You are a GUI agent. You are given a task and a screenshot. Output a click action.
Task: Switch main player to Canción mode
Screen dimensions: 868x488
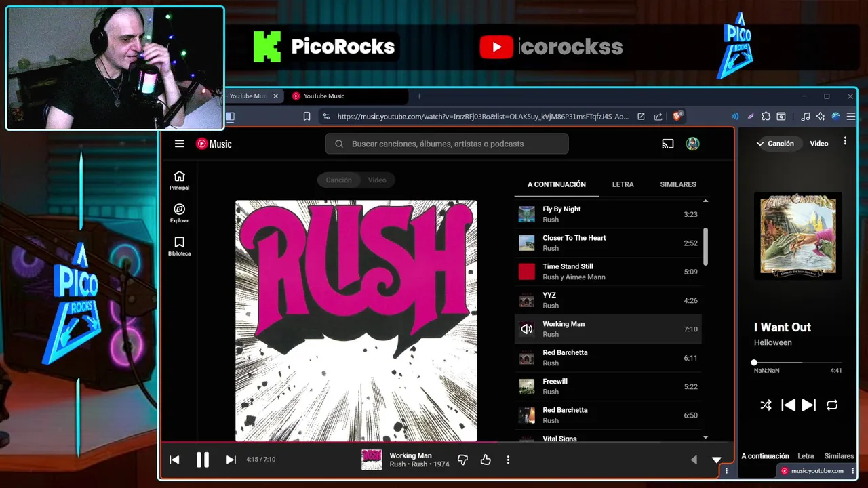coord(338,180)
